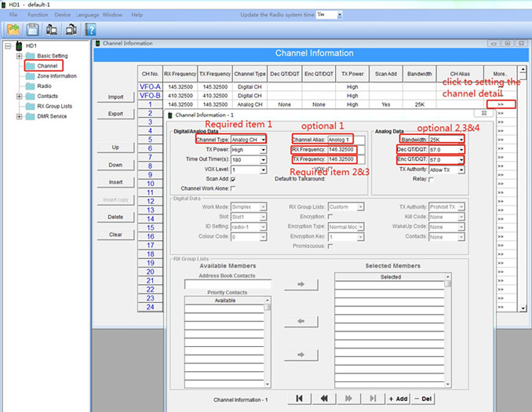Image resolution: width=532 pixels, height=412 pixels.
Task: Open the Function menu
Action: click(x=38, y=15)
